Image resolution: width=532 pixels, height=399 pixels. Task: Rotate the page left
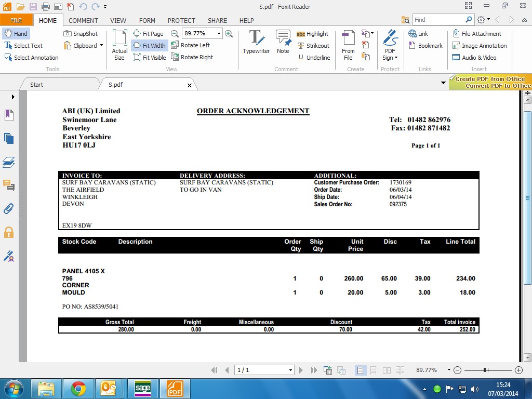[190, 45]
